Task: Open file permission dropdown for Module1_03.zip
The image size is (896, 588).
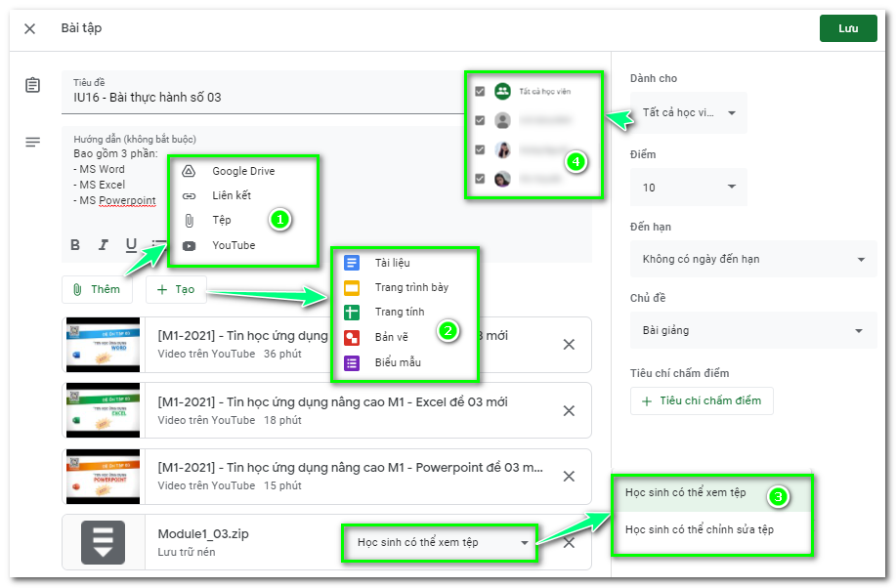Action: [x=440, y=542]
